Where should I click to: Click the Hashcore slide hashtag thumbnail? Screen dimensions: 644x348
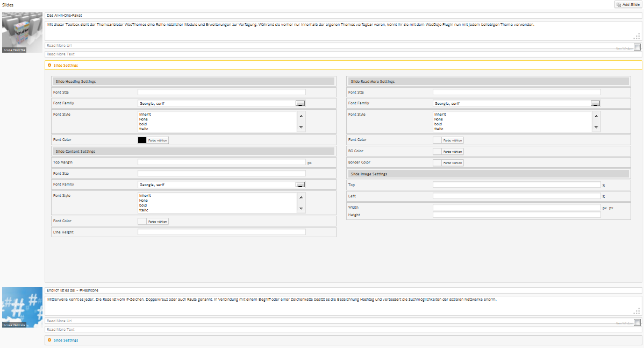point(22,307)
